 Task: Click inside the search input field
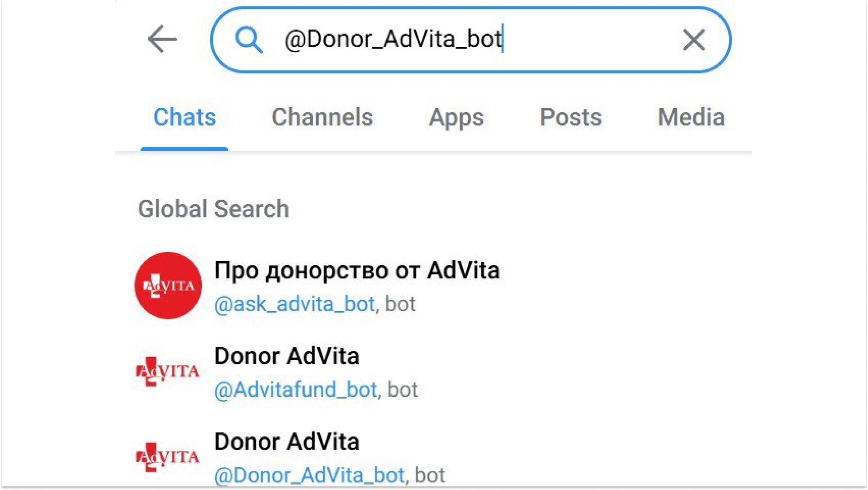(x=450, y=40)
